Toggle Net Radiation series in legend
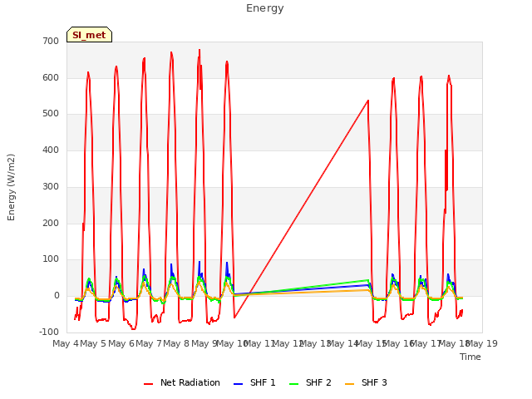Image resolution: width=532 pixels, height=399 pixels. [x=182, y=382]
